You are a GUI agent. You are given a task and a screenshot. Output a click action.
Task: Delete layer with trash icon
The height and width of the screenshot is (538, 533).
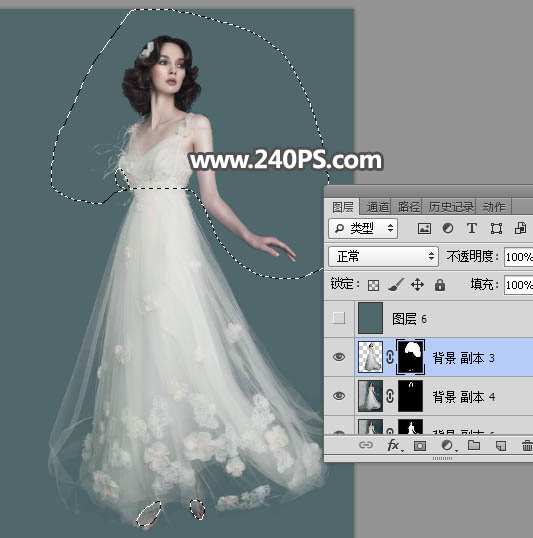[x=527, y=446]
